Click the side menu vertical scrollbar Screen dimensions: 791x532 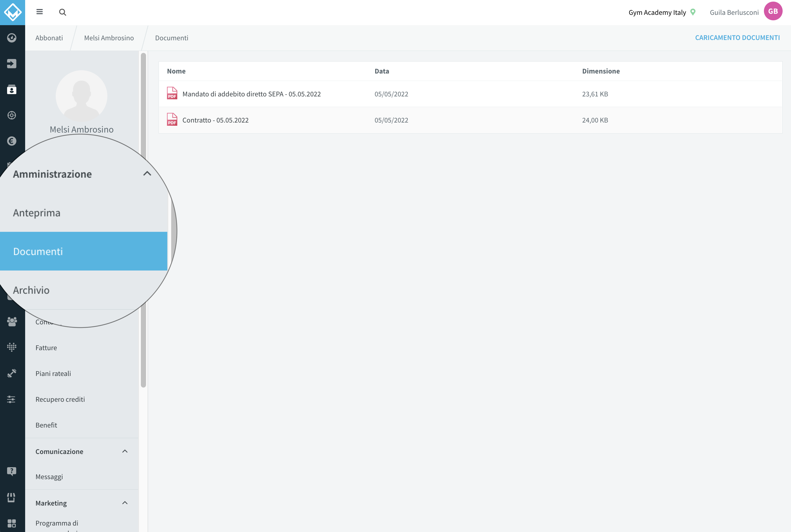pos(143,220)
